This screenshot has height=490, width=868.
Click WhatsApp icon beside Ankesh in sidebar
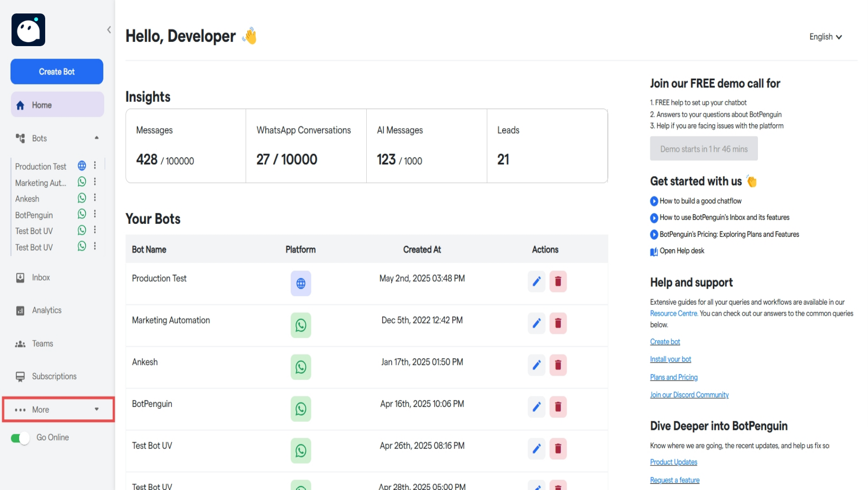(82, 198)
